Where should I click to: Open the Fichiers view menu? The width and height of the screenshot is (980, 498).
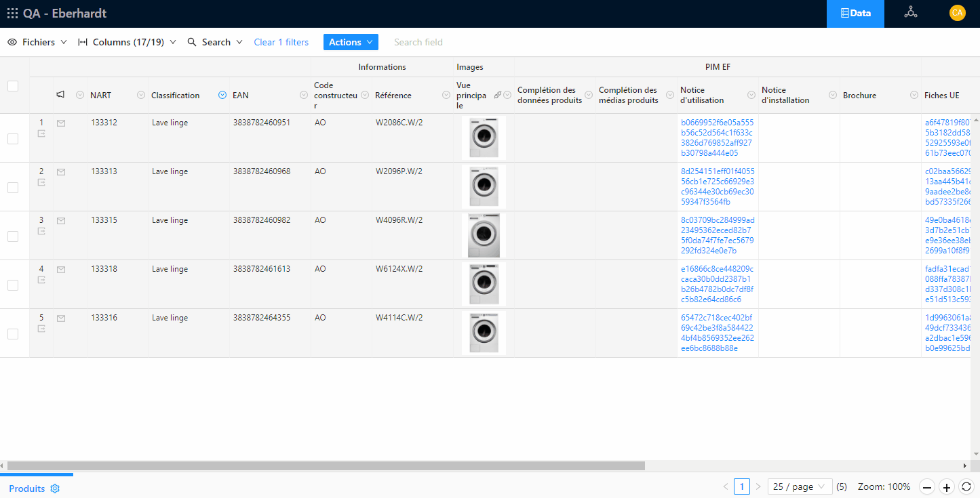37,42
